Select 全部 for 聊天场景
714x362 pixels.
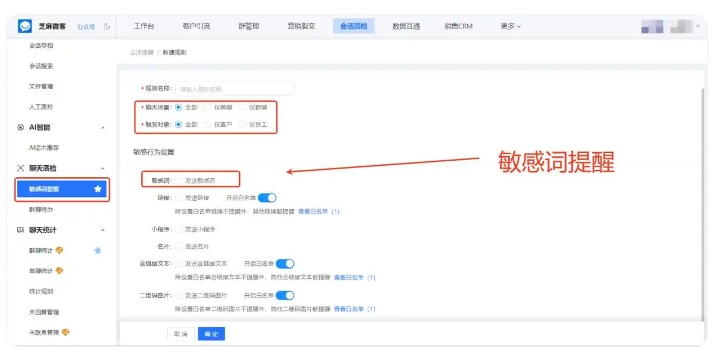[178, 107]
